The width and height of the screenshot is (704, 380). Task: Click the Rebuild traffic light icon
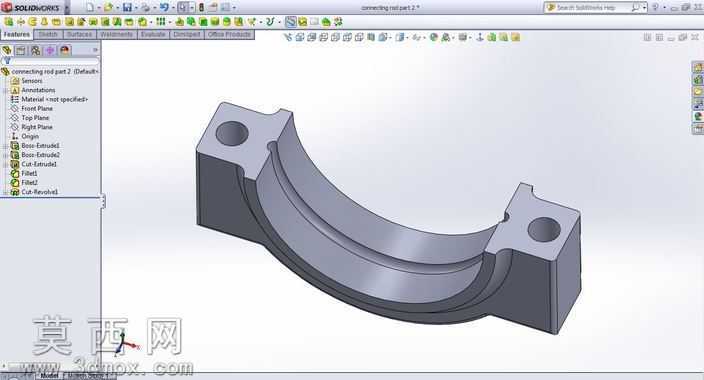[201, 7]
